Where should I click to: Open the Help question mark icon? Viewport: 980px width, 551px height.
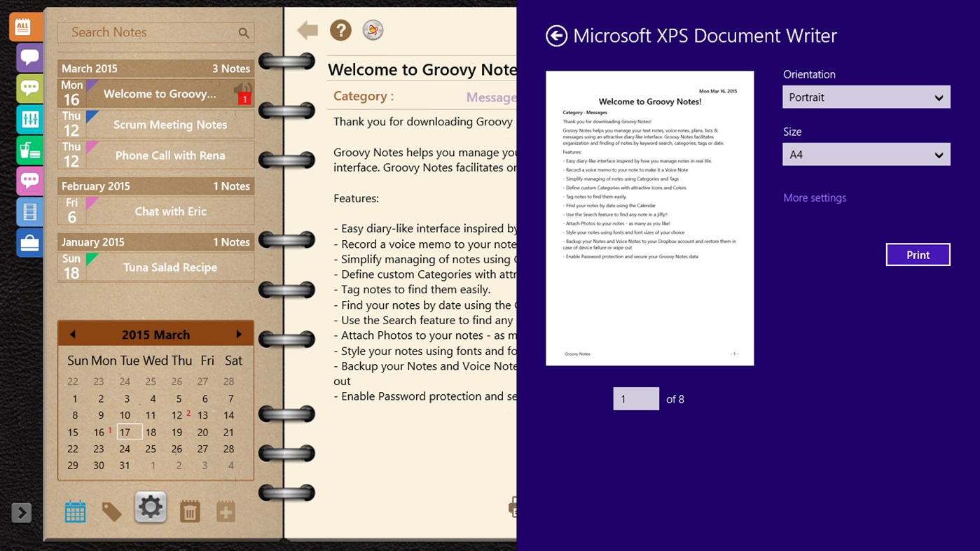(340, 30)
